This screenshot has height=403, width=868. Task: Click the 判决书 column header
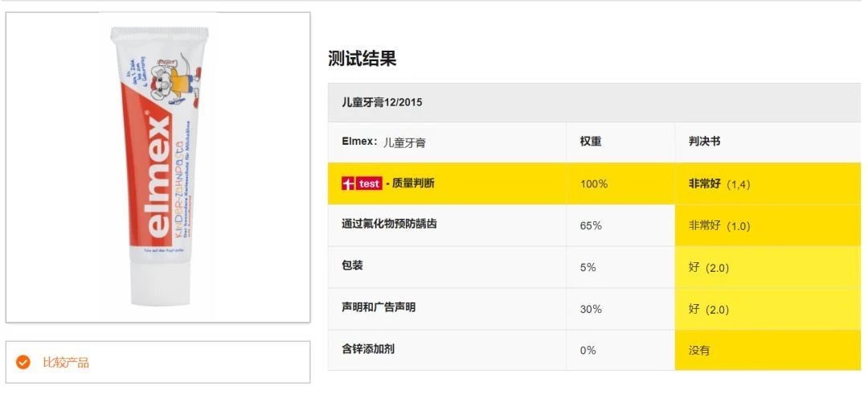coord(704,142)
